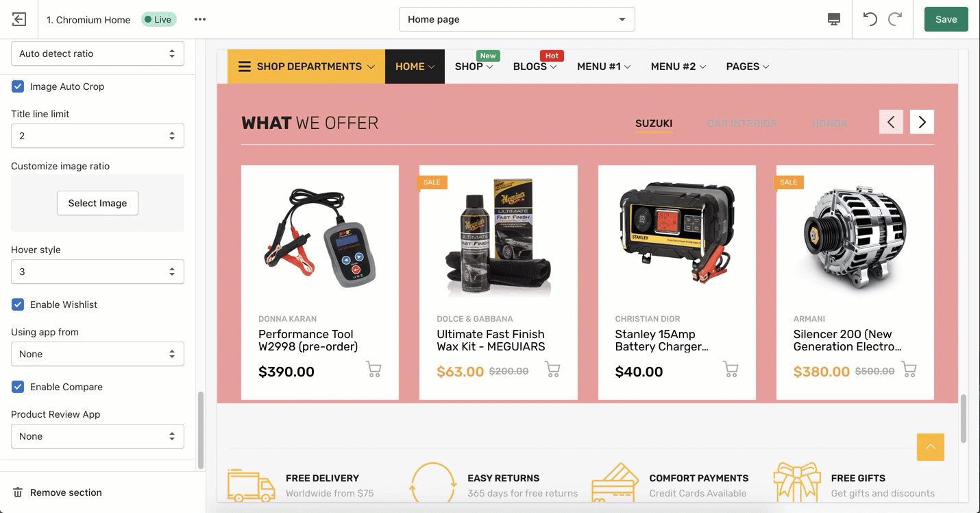Click cart icon for Stanley 15Amp Battery Charger
Viewport: 980px width, 513px height.
pyautogui.click(x=731, y=370)
